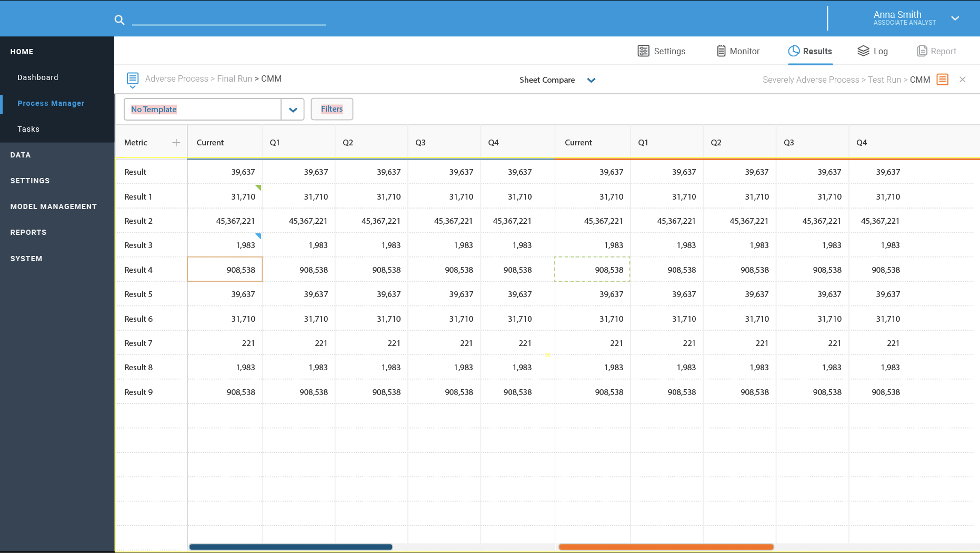Open MODEL MANAGEMENT in the sidebar

pyautogui.click(x=54, y=206)
